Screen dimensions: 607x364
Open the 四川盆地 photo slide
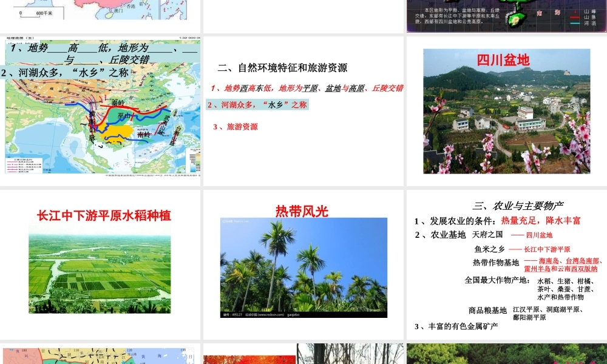tap(507, 111)
